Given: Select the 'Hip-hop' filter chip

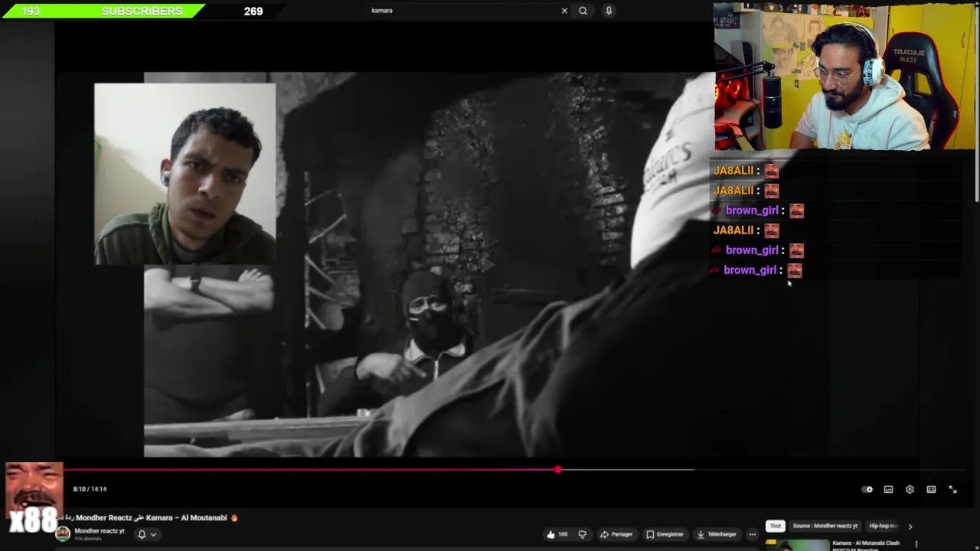Looking at the screenshot, I should tap(883, 526).
